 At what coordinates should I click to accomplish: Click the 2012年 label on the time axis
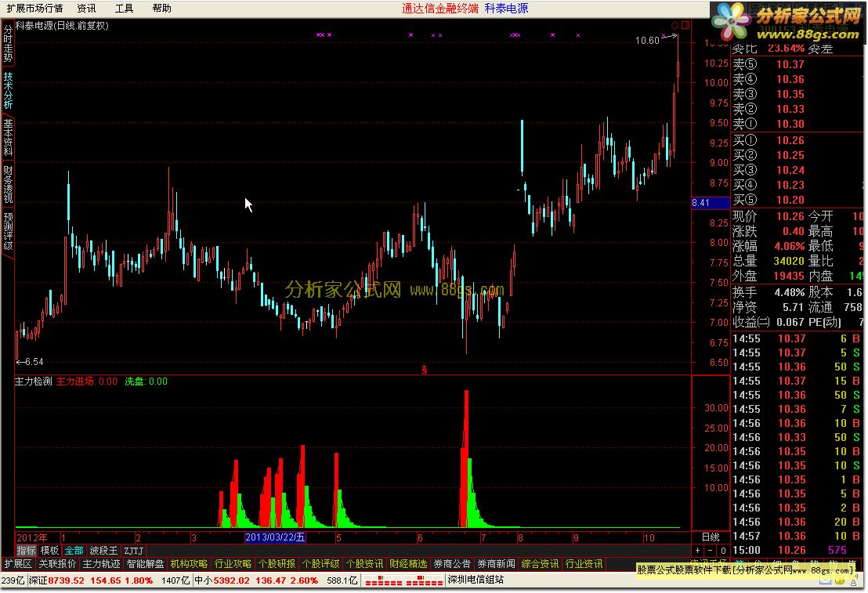pyautogui.click(x=31, y=537)
